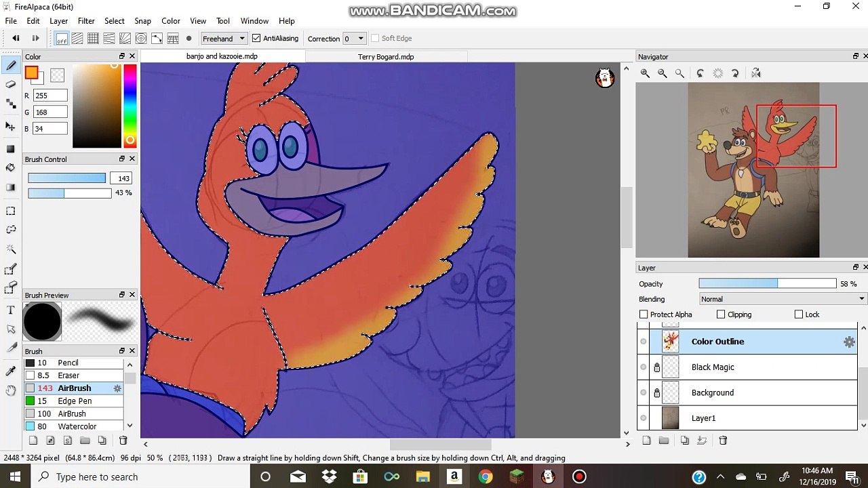This screenshot has height=488, width=868.
Task: Enable layer Lock checkbox
Action: (799, 314)
